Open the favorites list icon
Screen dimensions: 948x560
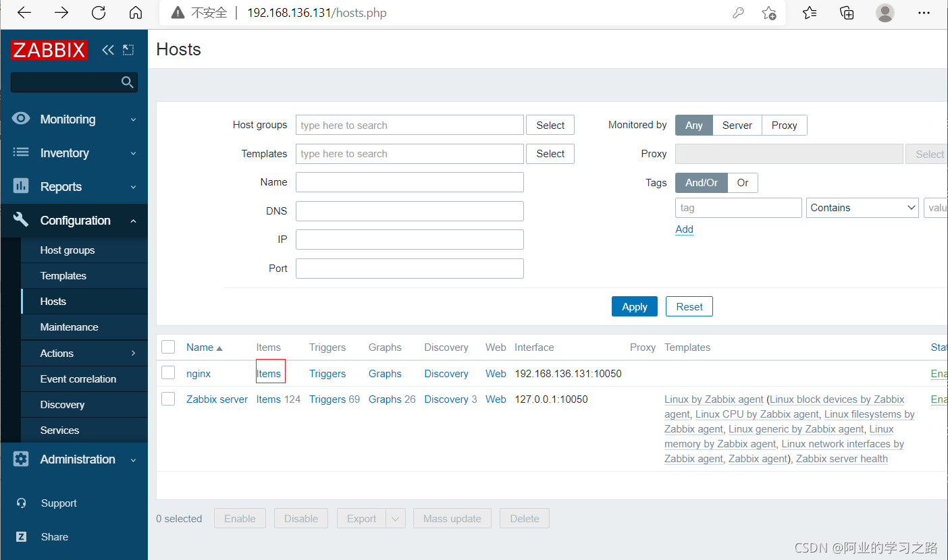(810, 13)
